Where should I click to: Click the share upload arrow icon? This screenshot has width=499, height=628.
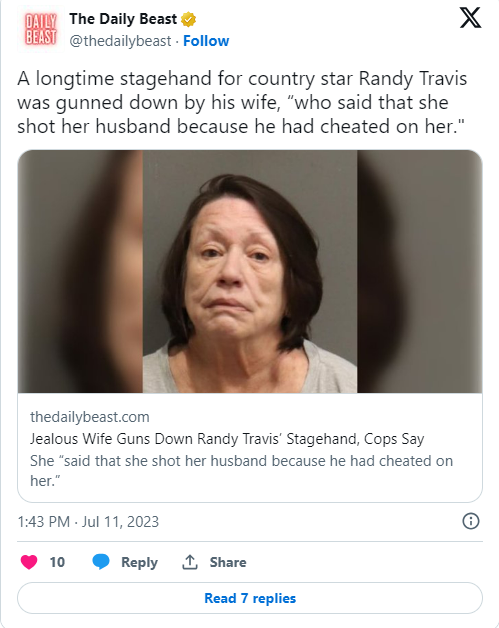click(190, 562)
